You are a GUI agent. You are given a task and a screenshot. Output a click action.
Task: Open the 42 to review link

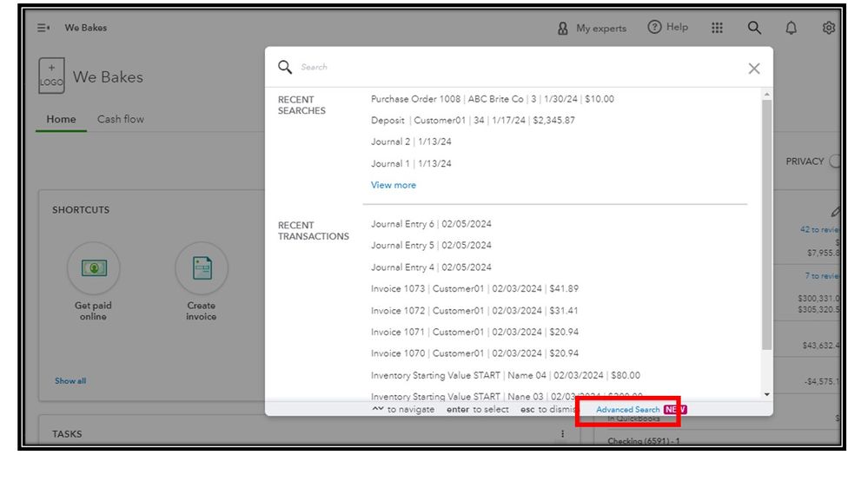[820, 229]
